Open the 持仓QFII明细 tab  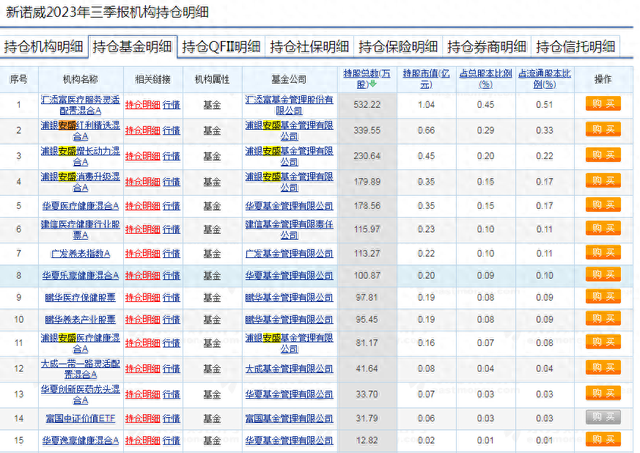click(221, 47)
